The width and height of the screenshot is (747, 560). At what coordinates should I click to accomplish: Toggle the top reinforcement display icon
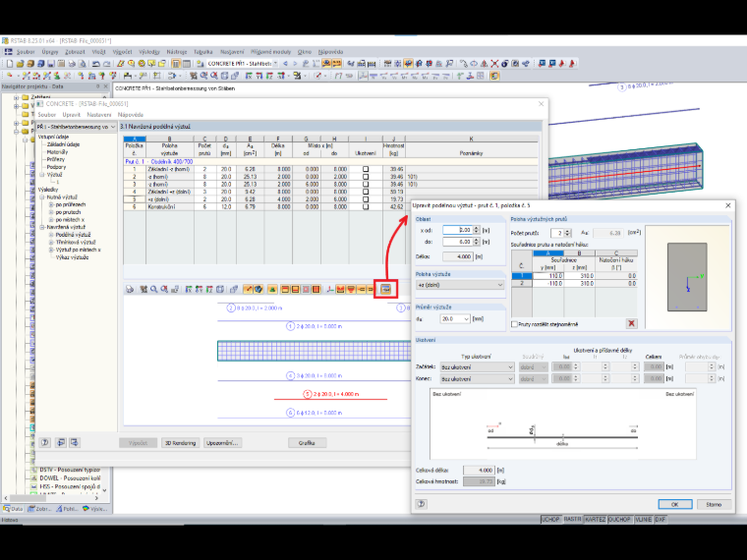(x=285, y=290)
